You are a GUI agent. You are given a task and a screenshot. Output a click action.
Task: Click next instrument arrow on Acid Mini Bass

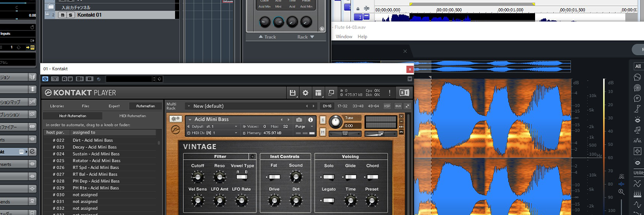pos(289,119)
